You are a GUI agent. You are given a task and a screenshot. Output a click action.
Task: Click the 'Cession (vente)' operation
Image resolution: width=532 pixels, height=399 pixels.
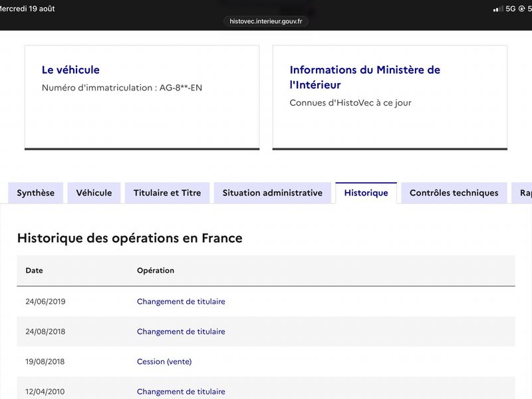164,361
